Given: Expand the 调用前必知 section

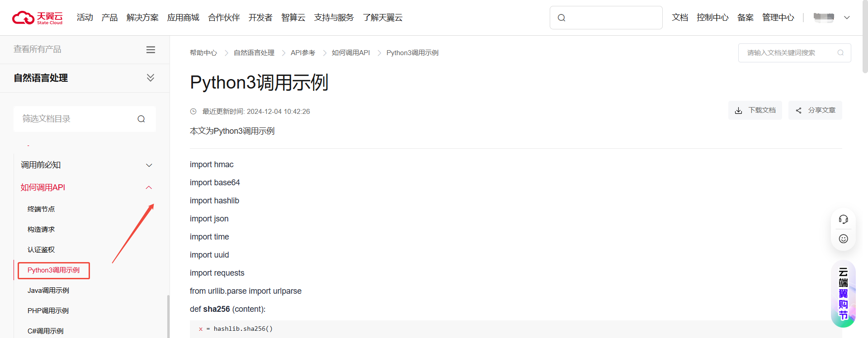Looking at the screenshot, I should pos(149,165).
